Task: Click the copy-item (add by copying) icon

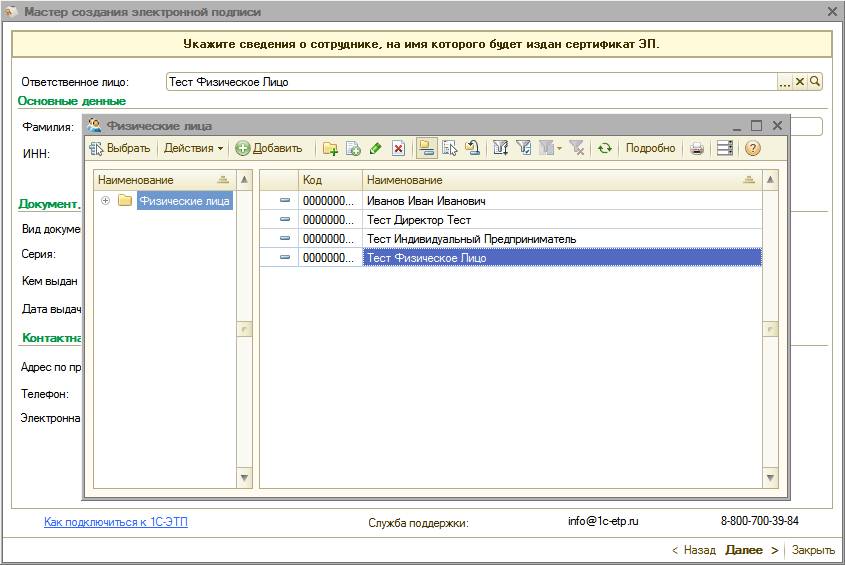Action: (x=353, y=148)
